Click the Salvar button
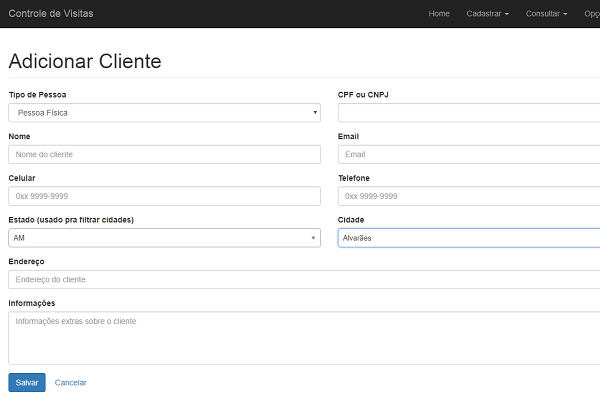The height and width of the screenshot is (400, 600). tap(27, 382)
